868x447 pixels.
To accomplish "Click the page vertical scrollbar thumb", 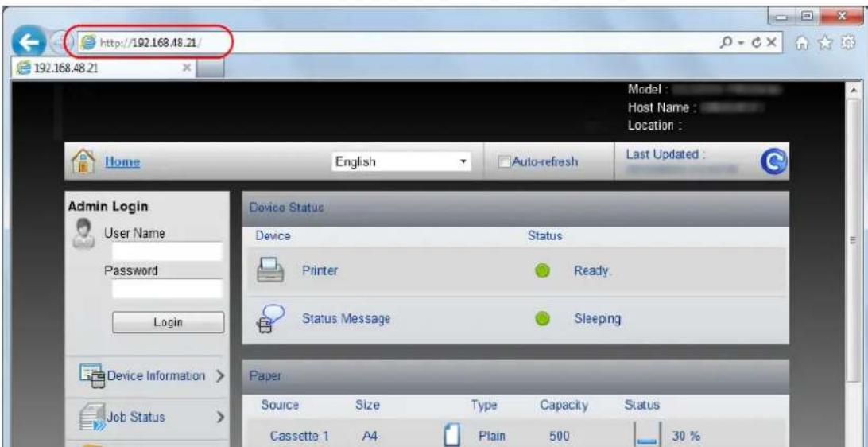I will coord(854,239).
